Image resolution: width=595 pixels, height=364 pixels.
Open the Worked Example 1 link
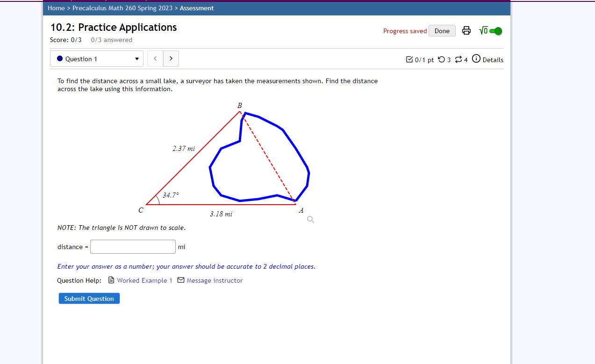coord(144,280)
